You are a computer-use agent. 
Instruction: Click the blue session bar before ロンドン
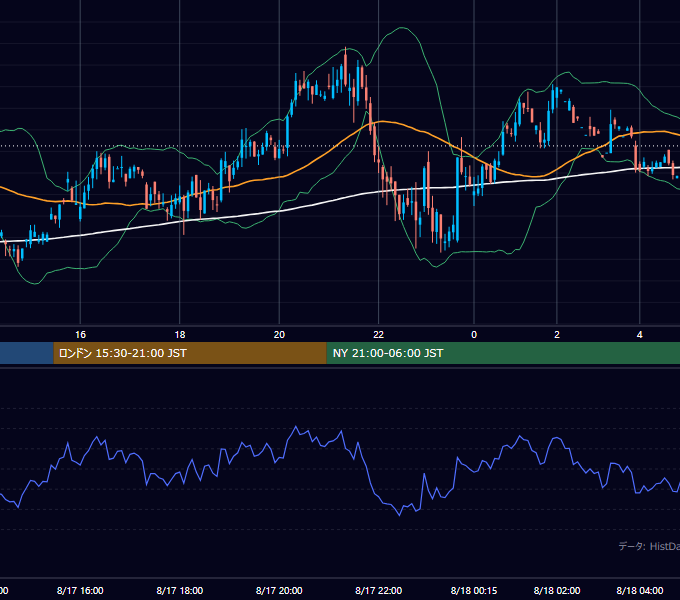point(26,353)
